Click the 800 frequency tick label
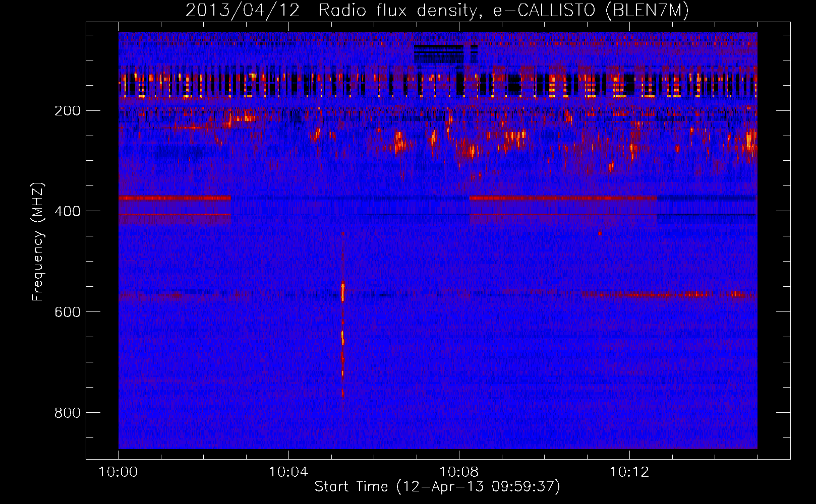Screen dimensions: 816x504 point(68,413)
